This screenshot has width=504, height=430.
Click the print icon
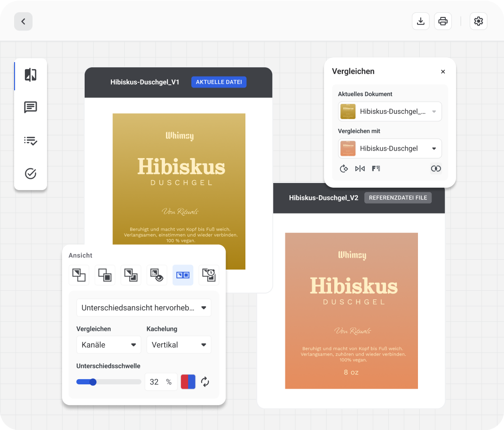(443, 21)
